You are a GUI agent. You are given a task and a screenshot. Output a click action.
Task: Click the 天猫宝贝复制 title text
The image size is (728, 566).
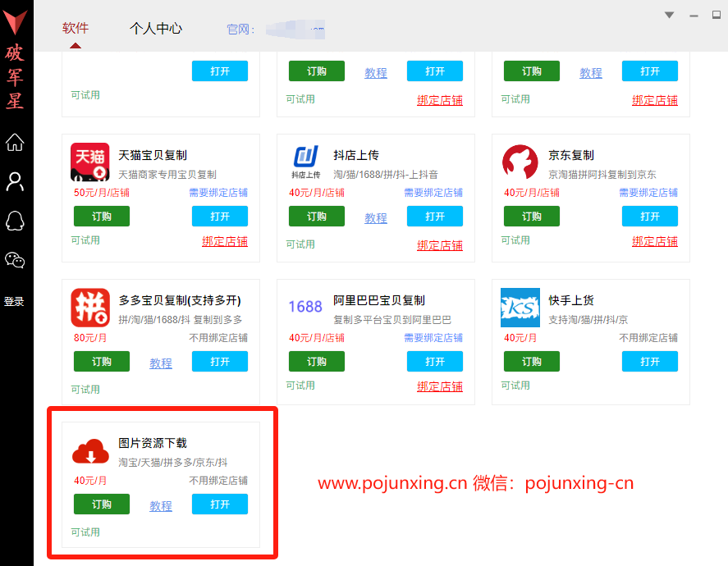[153, 155]
